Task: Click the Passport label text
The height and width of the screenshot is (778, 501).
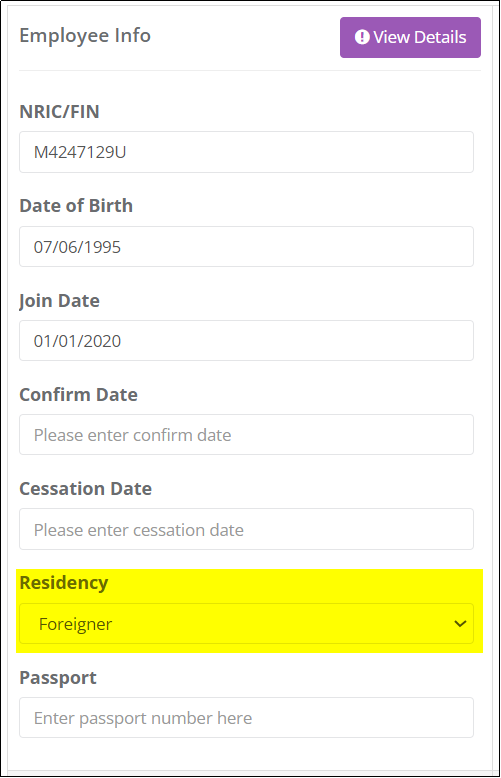Action: (58, 678)
